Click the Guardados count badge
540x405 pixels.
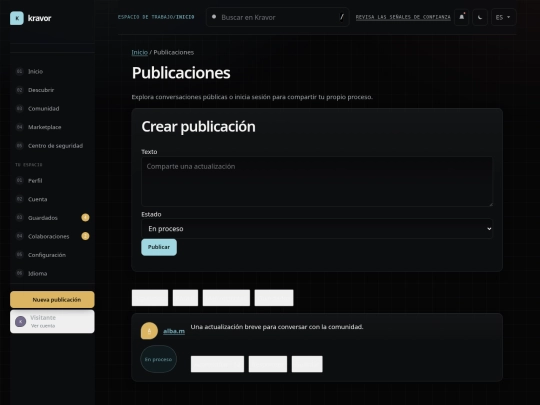pyautogui.click(x=85, y=217)
